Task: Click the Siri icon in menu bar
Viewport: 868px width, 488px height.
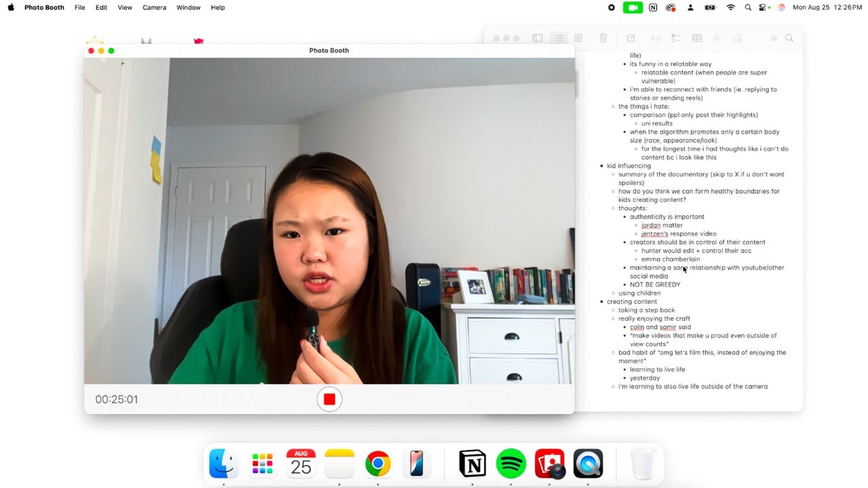Action: [x=781, y=7]
